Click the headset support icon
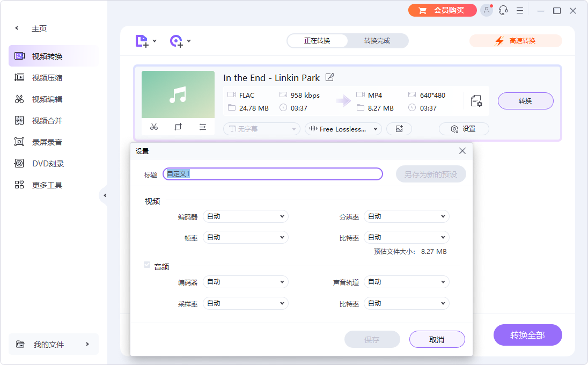Viewport: 588px width, 365px height. pyautogui.click(x=503, y=10)
